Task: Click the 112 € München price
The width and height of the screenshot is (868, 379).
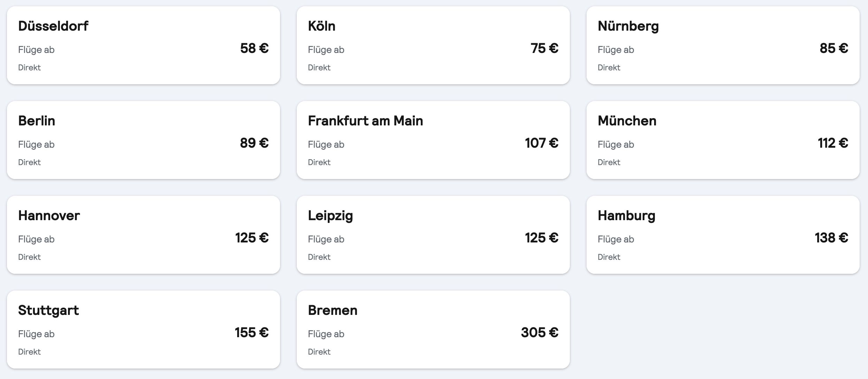Action: 833,143
